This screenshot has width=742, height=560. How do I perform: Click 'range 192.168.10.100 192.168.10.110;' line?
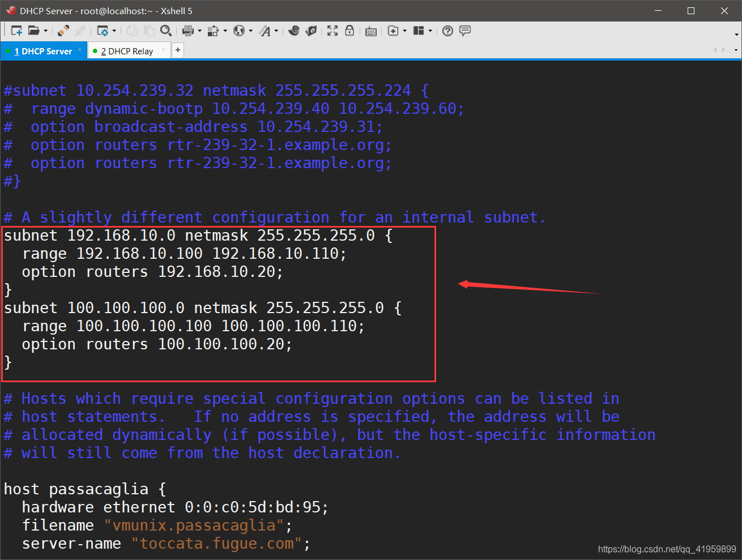(184, 254)
